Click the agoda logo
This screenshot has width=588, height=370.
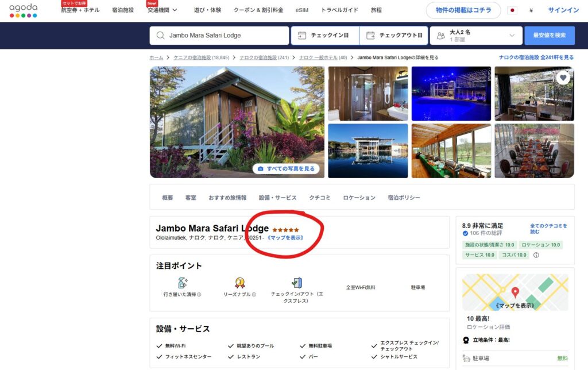point(23,10)
